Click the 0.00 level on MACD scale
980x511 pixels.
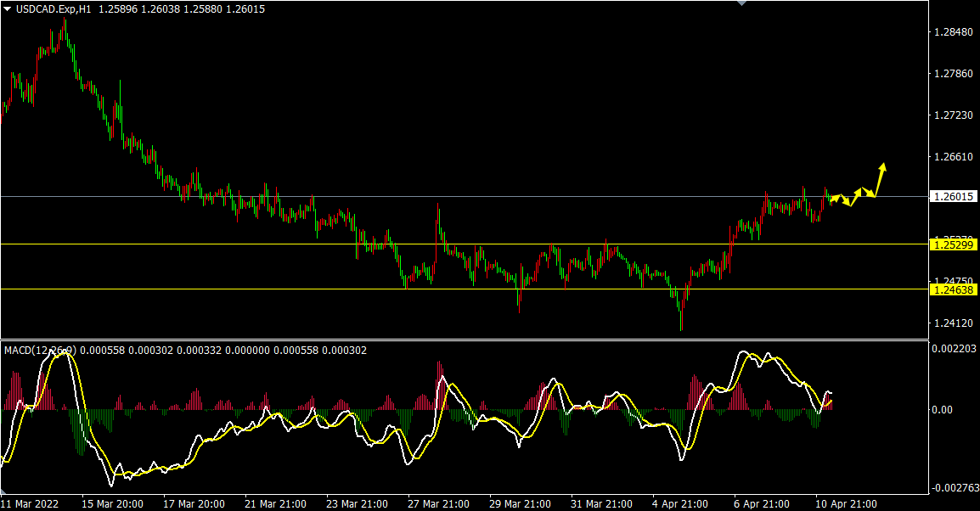pyautogui.click(x=944, y=410)
